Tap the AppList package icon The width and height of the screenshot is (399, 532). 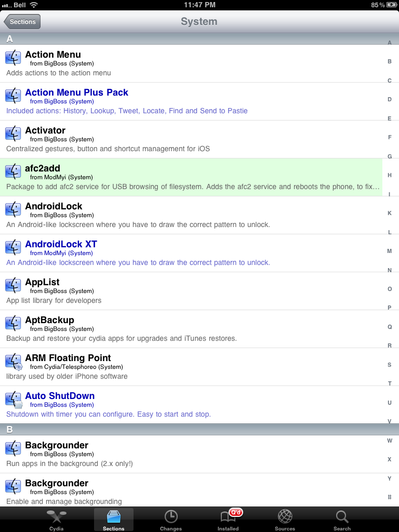[x=13, y=285]
